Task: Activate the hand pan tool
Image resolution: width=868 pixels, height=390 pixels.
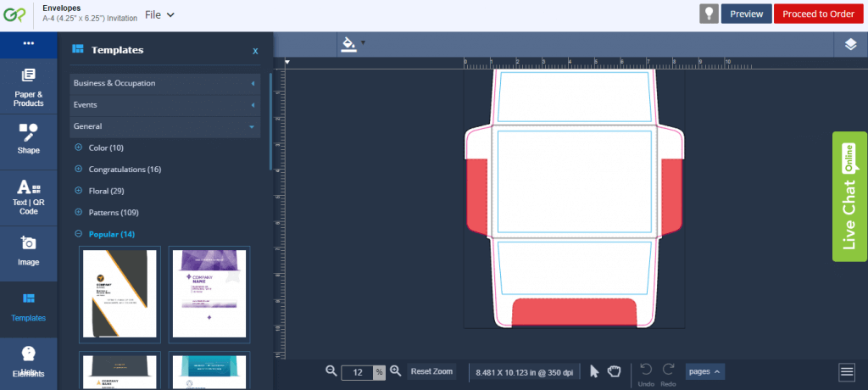Action: click(615, 371)
